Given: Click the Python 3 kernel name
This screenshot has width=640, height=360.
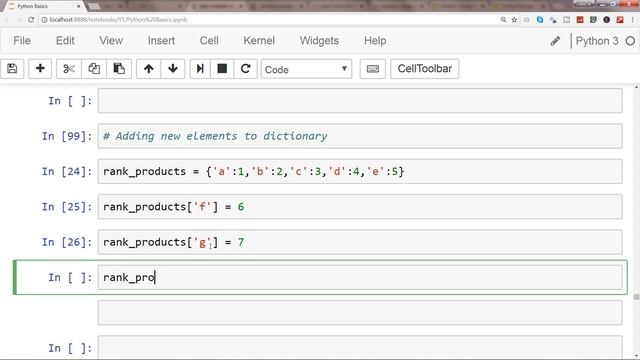Looking at the screenshot, I should (x=597, y=41).
